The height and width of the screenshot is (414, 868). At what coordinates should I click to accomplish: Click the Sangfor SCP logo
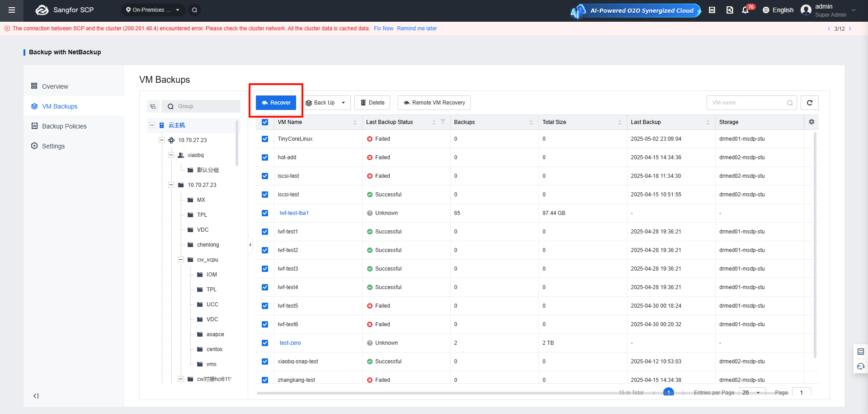pos(64,10)
